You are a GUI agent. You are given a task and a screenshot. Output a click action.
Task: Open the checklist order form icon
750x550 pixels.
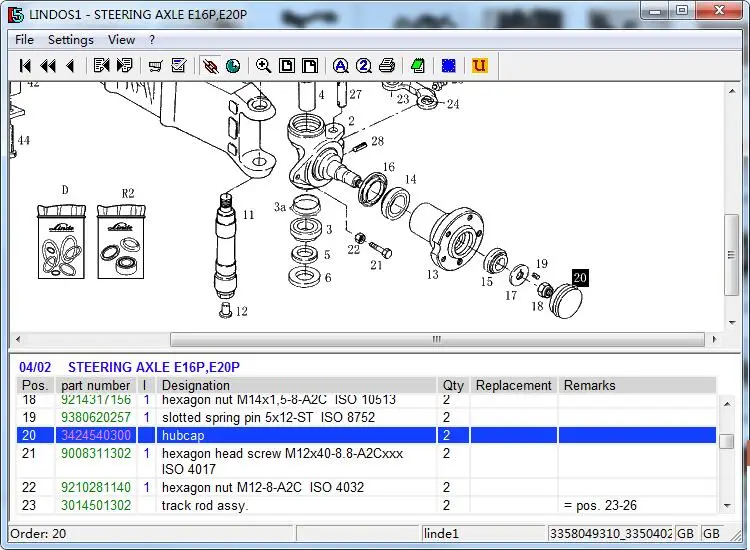tap(179, 66)
